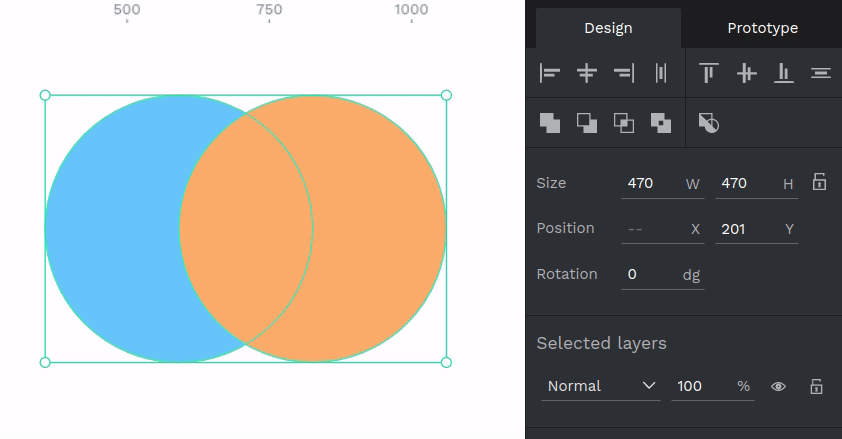842x439 pixels.
Task: Apply boolean union to the circles
Action: click(550, 123)
